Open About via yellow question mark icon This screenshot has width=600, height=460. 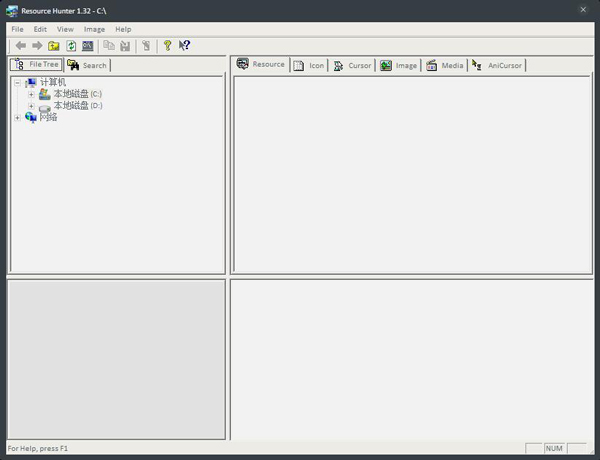(x=167, y=46)
